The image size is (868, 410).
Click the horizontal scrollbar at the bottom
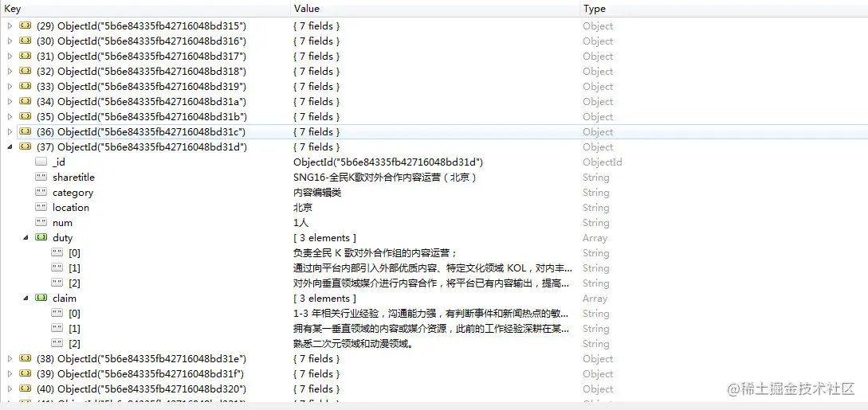click(x=434, y=406)
